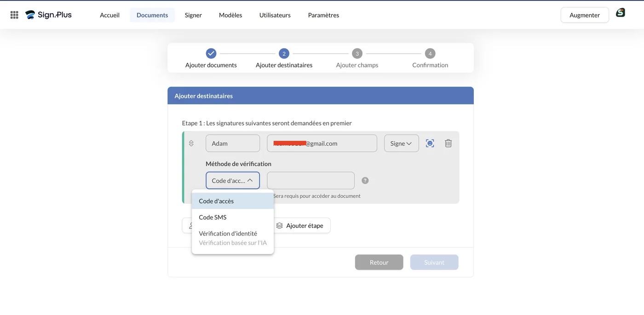
Task: Click the recipient email field
Action: (x=322, y=143)
